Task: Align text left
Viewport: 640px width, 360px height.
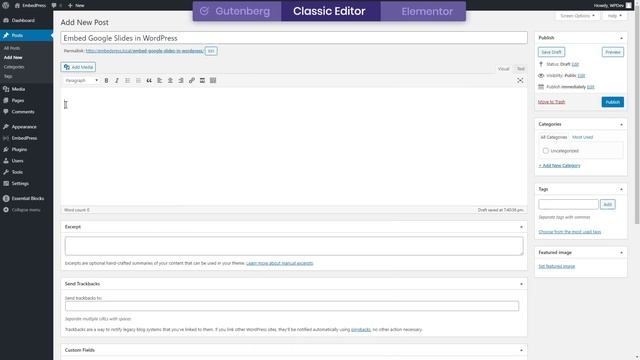Action: (x=160, y=80)
